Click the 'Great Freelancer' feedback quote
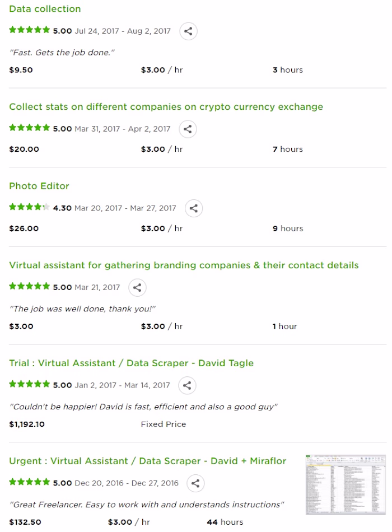Image resolution: width=392 pixels, height=532 pixels. click(147, 505)
